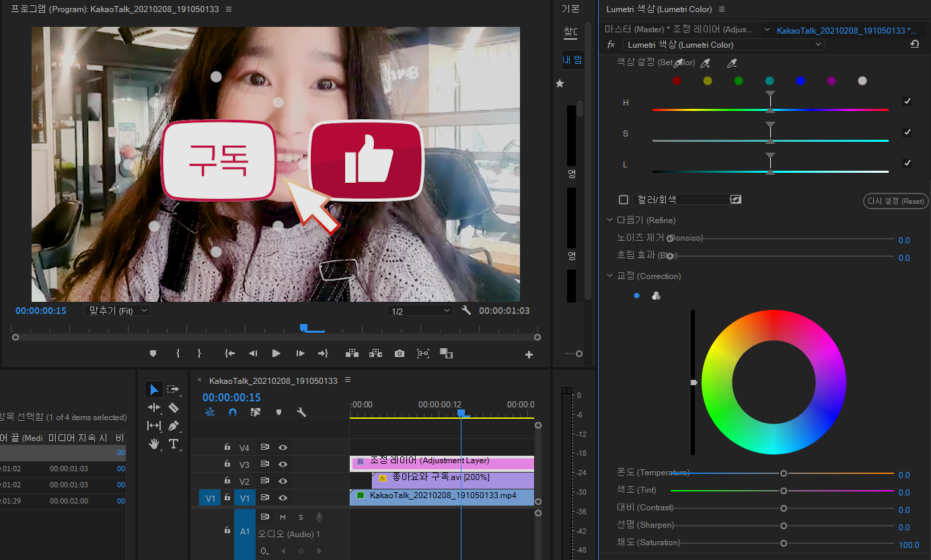Select the Track Select Forward tool
Image resolution: width=931 pixels, height=560 pixels.
pyautogui.click(x=174, y=389)
